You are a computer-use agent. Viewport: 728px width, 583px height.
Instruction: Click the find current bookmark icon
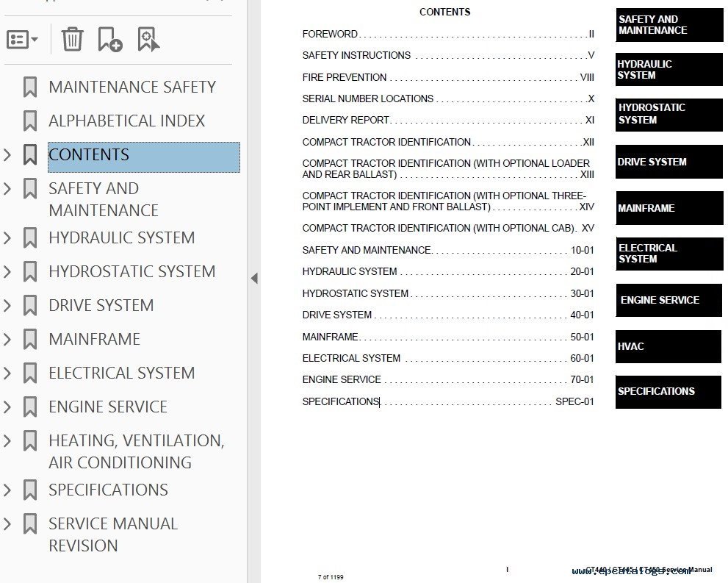click(x=148, y=39)
